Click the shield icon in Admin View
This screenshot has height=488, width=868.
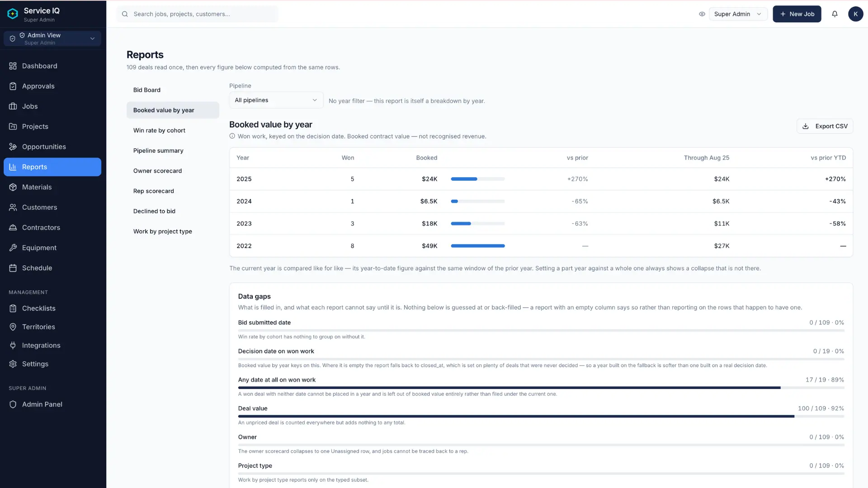pos(12,38)
